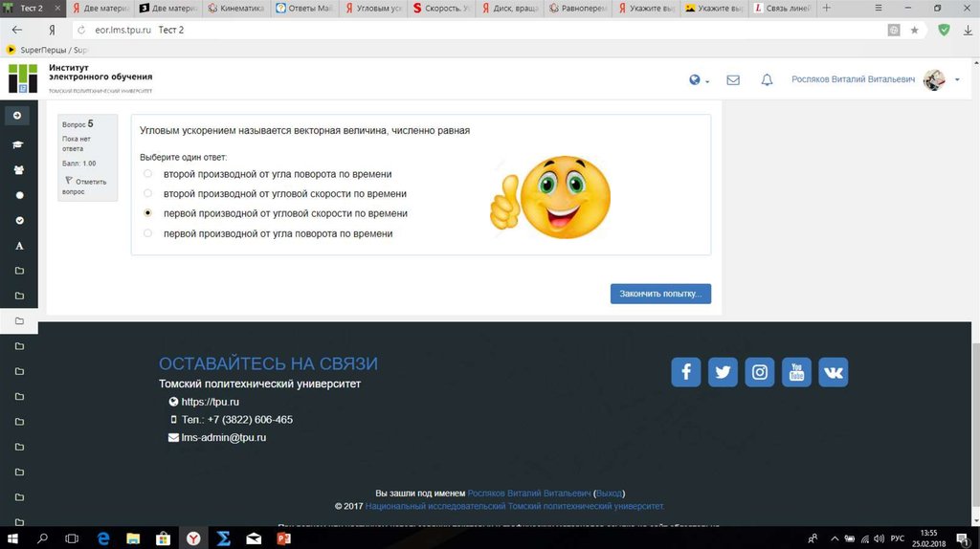
Task: Click footer user name link 'Росляков Виталий Витальевич'
Action: pos(528,494)
